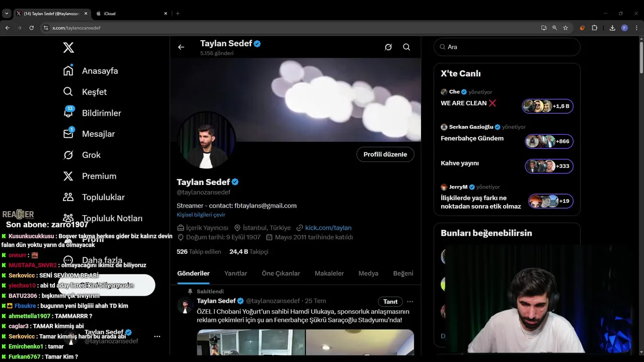Viewport: 644px width, 362px height.
Task: Open pinned post more options menu
Action: (x=410, y=302)
